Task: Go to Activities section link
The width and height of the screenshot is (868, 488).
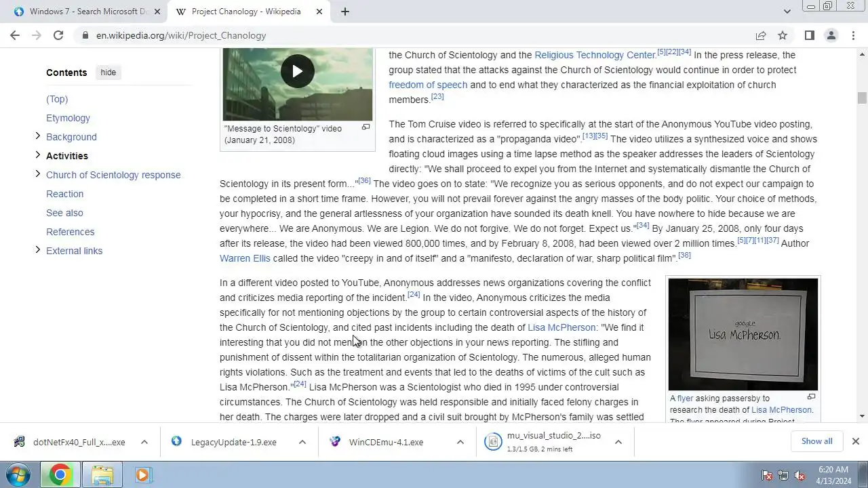Action: coord(67,156)
